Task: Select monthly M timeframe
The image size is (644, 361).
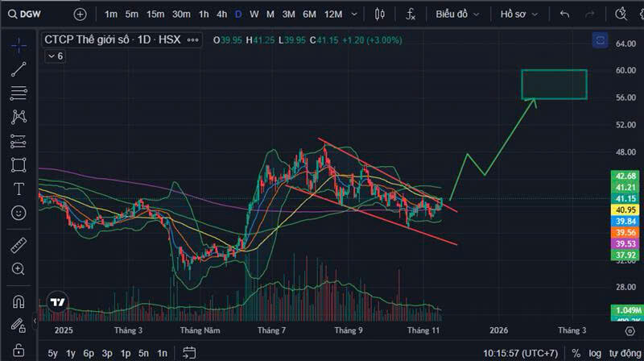Action: 270,15
